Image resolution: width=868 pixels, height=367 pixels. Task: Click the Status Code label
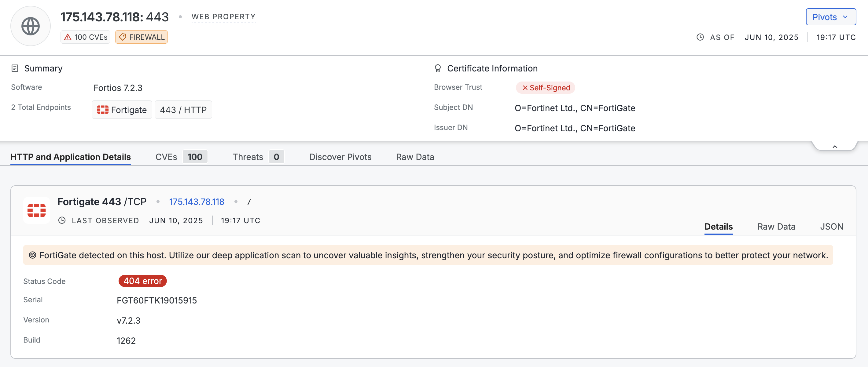(45, 281)
